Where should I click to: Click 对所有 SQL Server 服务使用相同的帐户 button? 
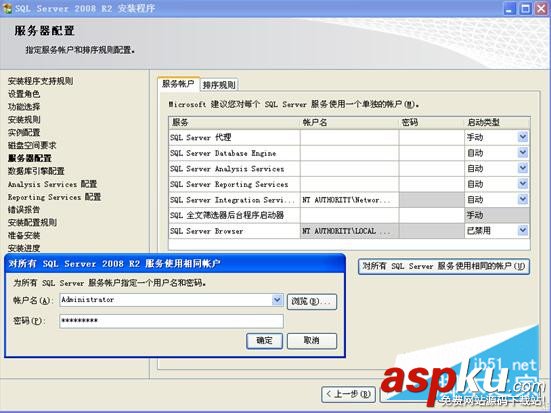(443, 266)
